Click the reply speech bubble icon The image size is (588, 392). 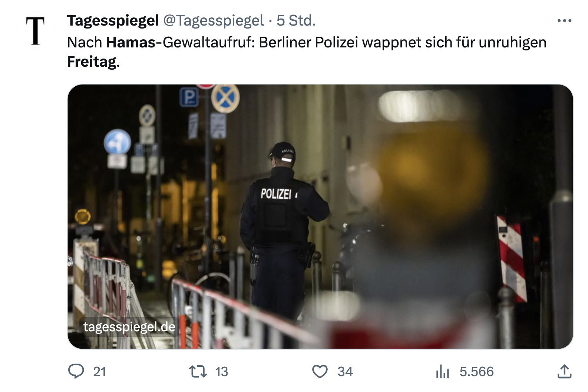click(76, 371)
